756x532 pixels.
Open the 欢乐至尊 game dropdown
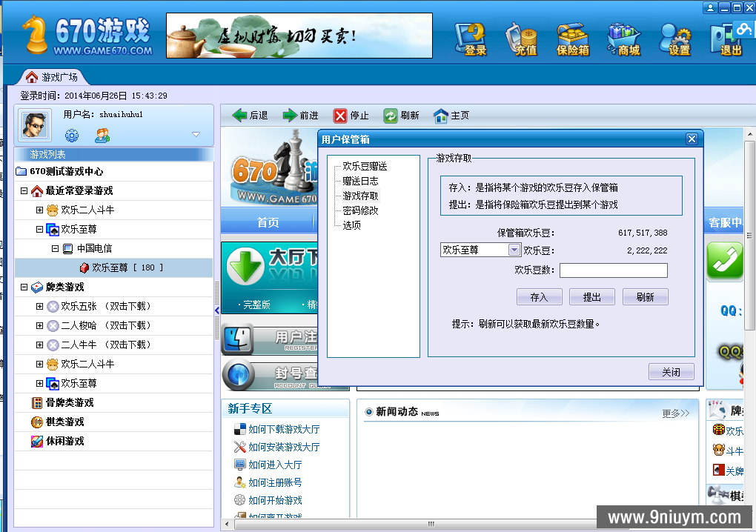click(514, 250)
